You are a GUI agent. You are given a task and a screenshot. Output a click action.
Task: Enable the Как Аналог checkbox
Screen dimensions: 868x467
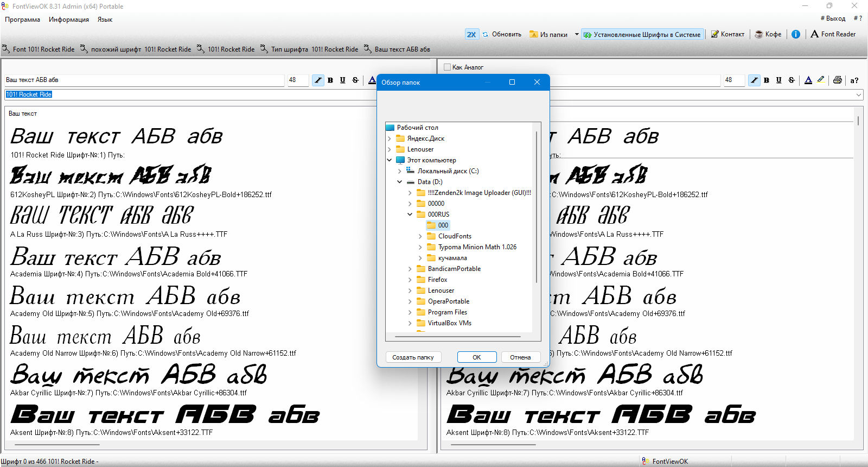click(x=447, y=67)
